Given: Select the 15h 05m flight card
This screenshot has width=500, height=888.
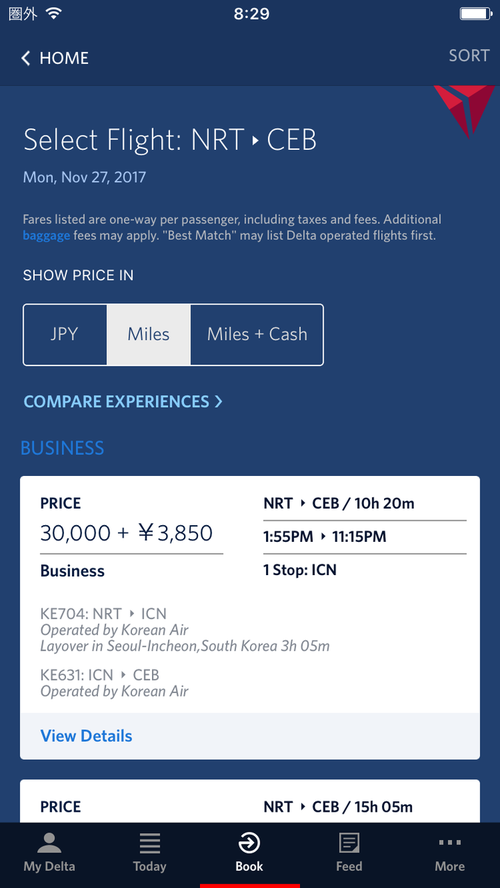Looking at the screenshot, I should (250, 801).
